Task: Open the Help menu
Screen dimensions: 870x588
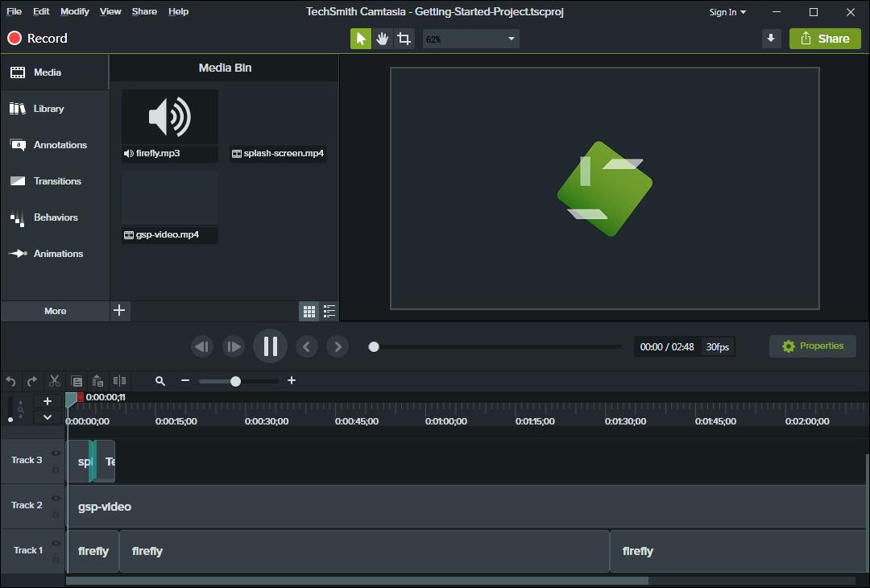Action: click(178, 11)
